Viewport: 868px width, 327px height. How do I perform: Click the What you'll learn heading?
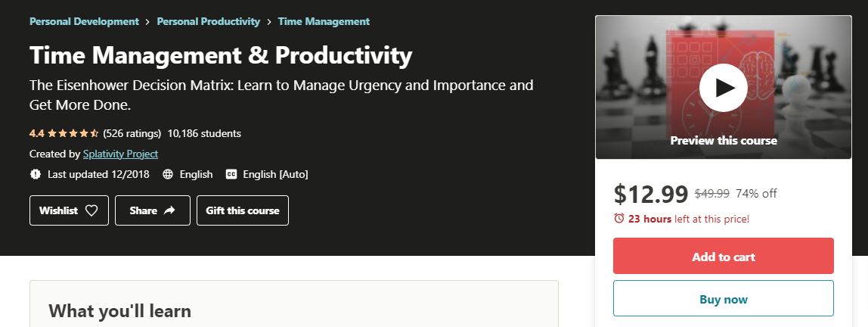pyautogui.click(x=119, y=310)
